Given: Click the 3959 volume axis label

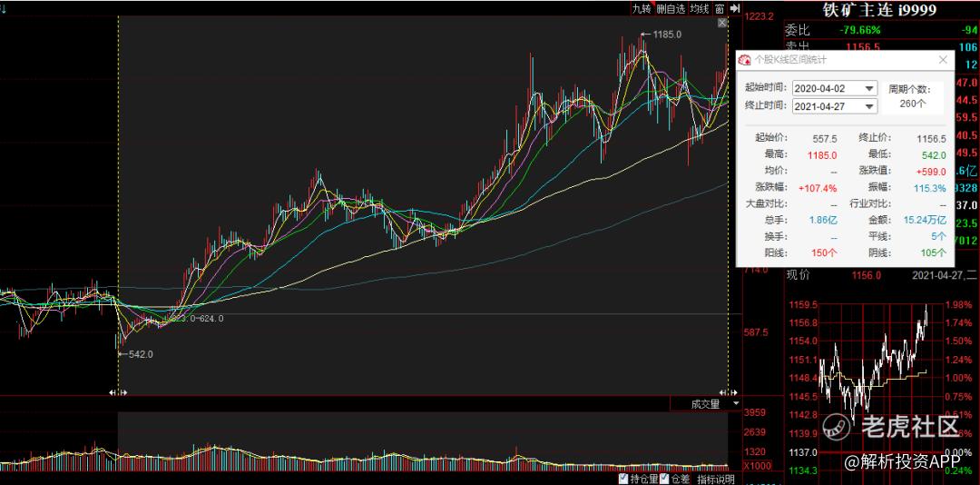Looking at the screenshot, I should pos(755,412).
